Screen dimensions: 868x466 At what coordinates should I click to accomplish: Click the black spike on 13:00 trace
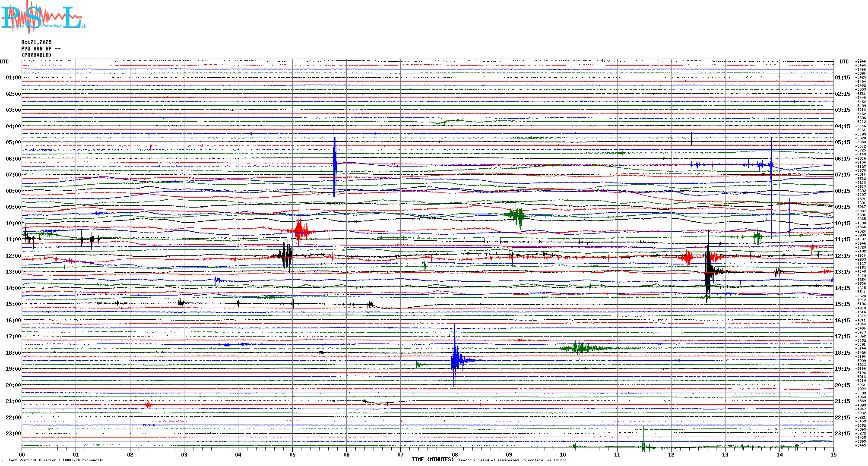pos(708,271)
